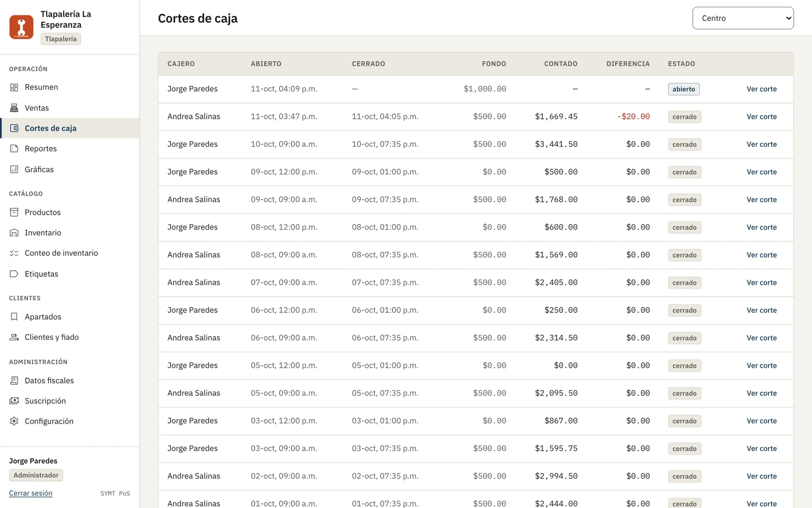Click the Datos fiscales receipt icon

(x=14, y=380)
